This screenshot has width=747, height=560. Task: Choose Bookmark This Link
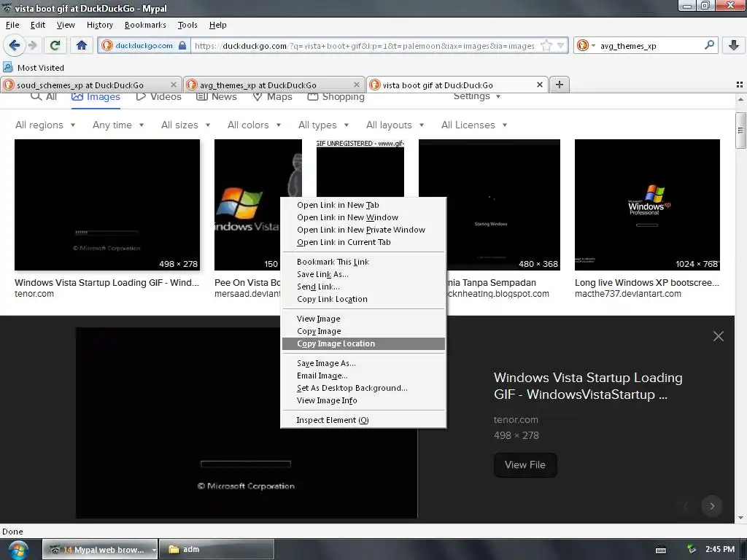pos(363,262)
